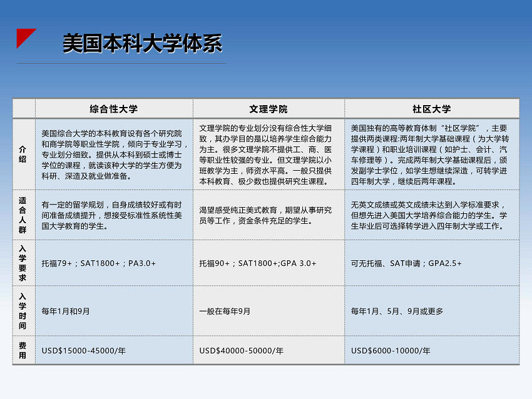Screen dimensions: 532x399
Task: Select the 托福79+；SAT1800+；PA3.0+ cell
Action: 114,263
